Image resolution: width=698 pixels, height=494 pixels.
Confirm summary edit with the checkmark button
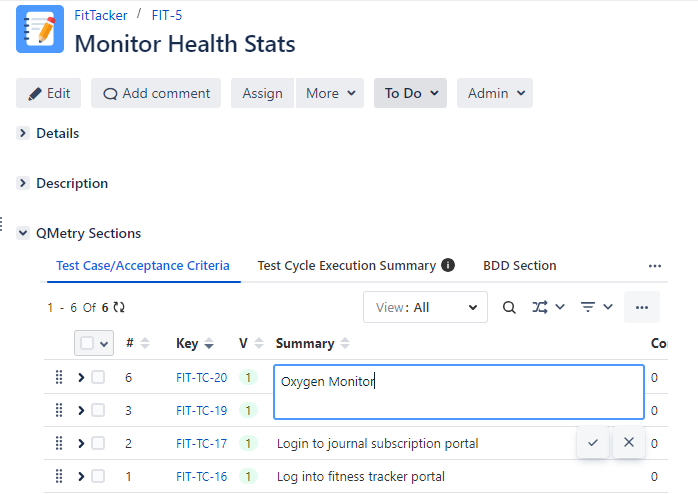(x=592, y=442)
